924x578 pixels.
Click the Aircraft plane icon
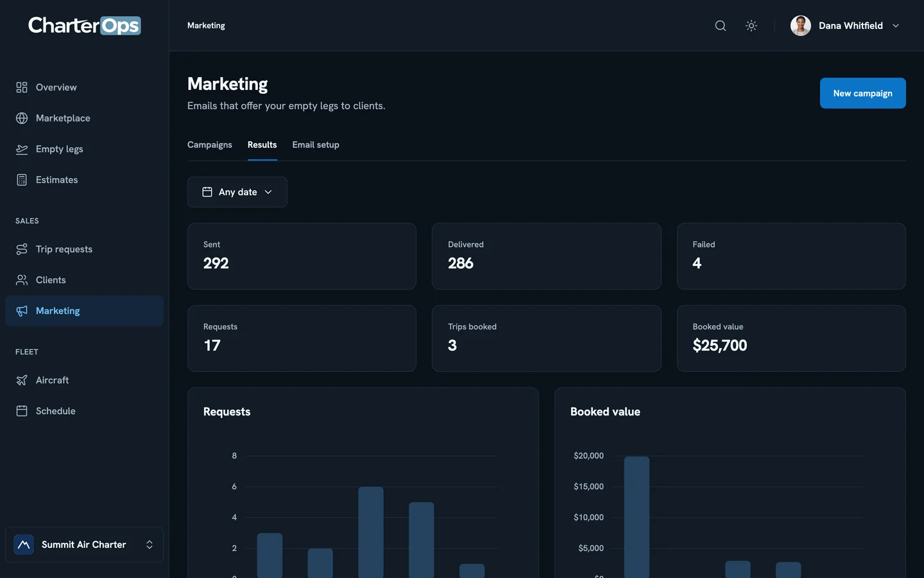click(x=22, y=380)
